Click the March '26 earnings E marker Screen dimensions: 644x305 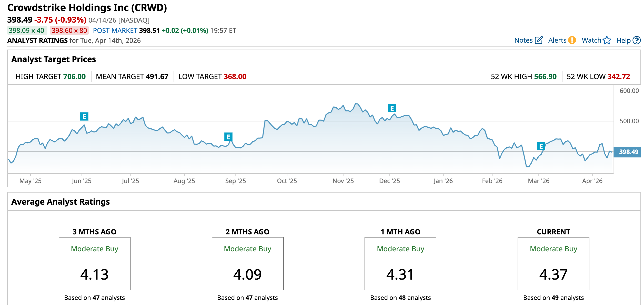click(x=541, y=146)
